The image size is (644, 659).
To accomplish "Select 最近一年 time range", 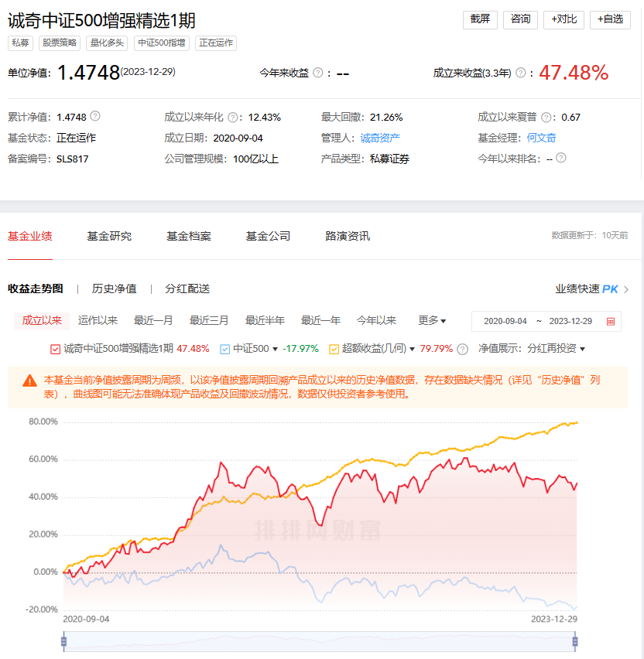I will tap(320, 321).
